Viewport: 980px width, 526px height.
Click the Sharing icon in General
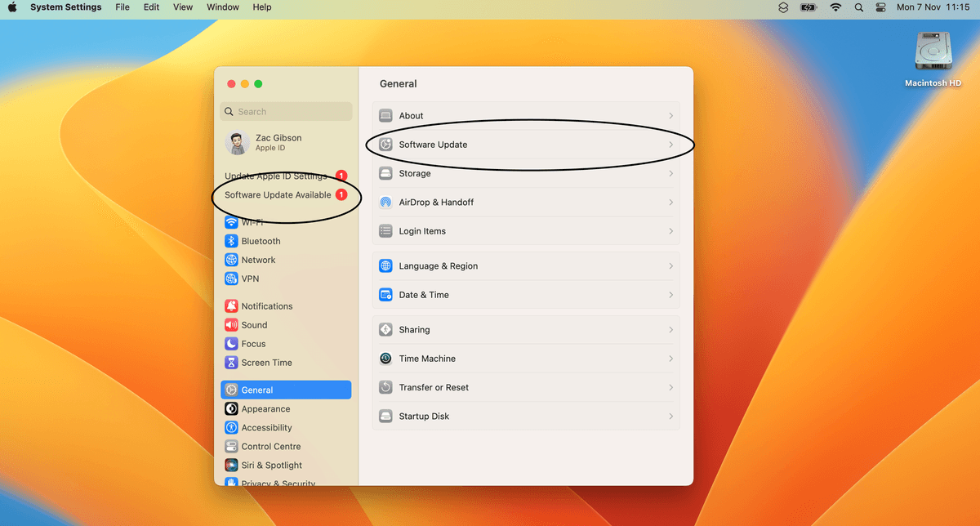pos(385,330)
